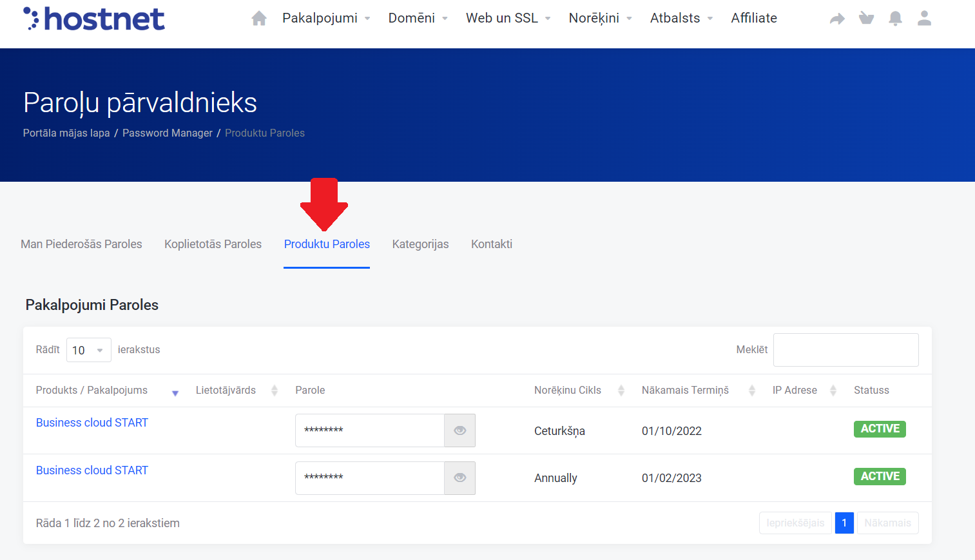Switch to Koplietotās Paroles tab
The height and width of the screenshot is (560, 975).
[x=213, y=244]
